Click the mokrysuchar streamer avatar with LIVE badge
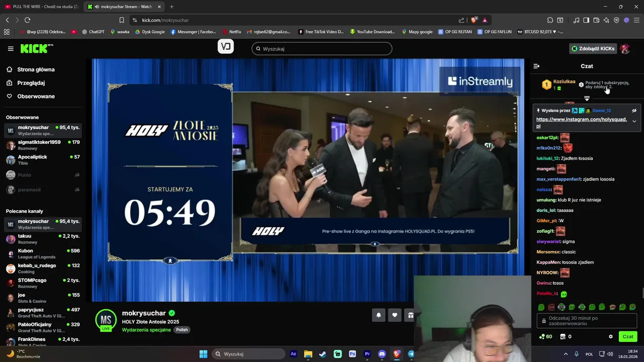644x362 pixels. click(106, 320)
